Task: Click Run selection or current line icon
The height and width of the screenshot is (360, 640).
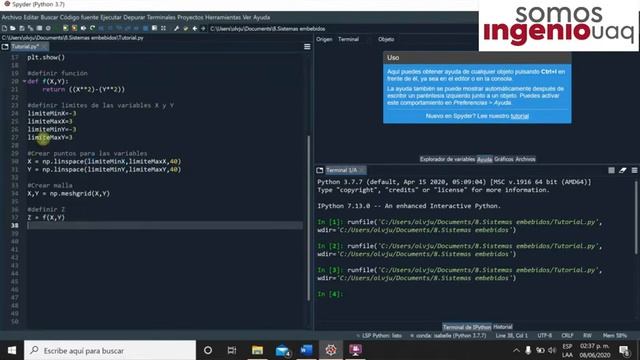Action: (x=83, y=28)
